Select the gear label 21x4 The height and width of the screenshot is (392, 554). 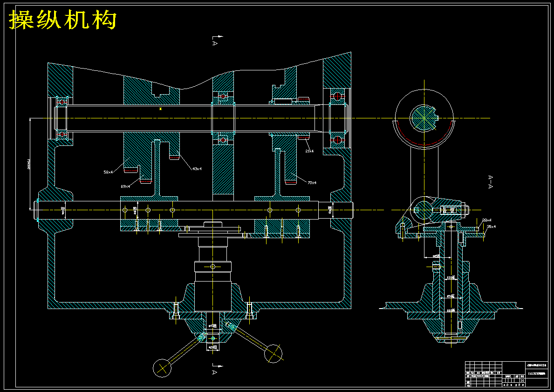click(309, 151)
